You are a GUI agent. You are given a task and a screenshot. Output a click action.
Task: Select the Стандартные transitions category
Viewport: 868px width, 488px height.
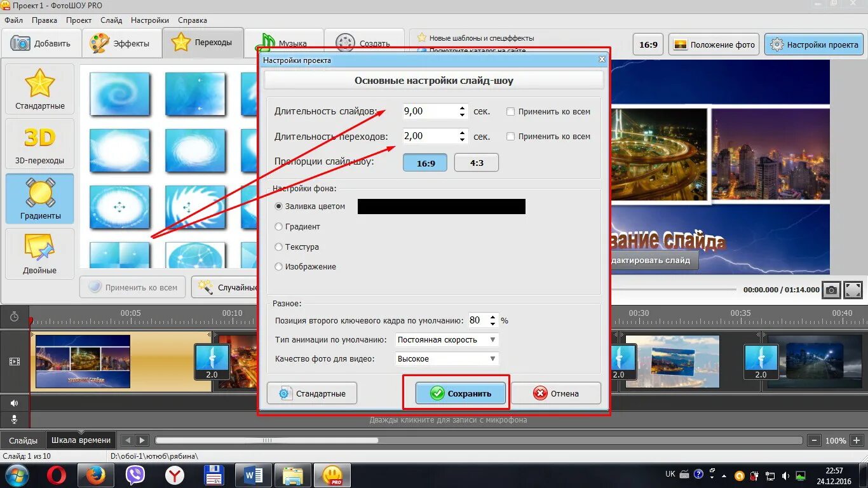tap(39, 89)
